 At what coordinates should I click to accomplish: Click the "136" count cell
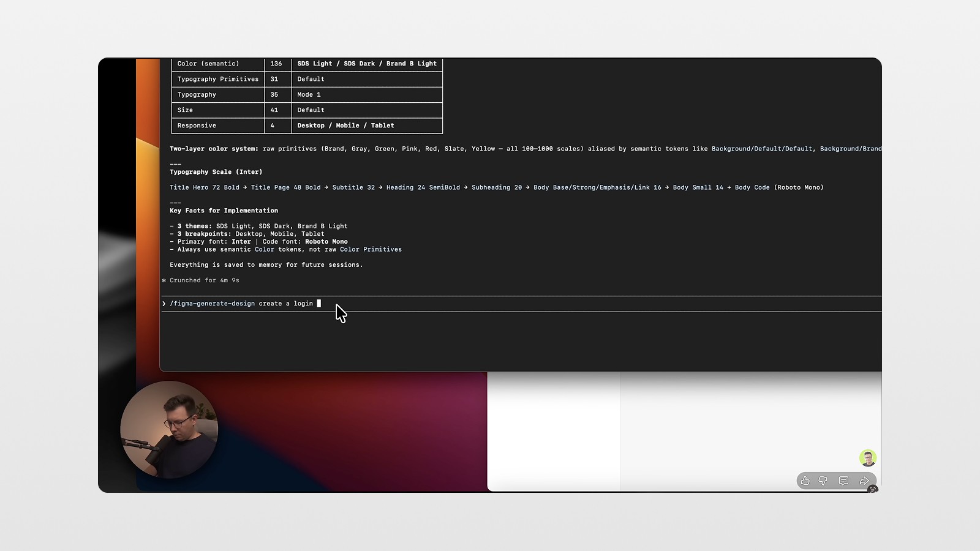277,64
